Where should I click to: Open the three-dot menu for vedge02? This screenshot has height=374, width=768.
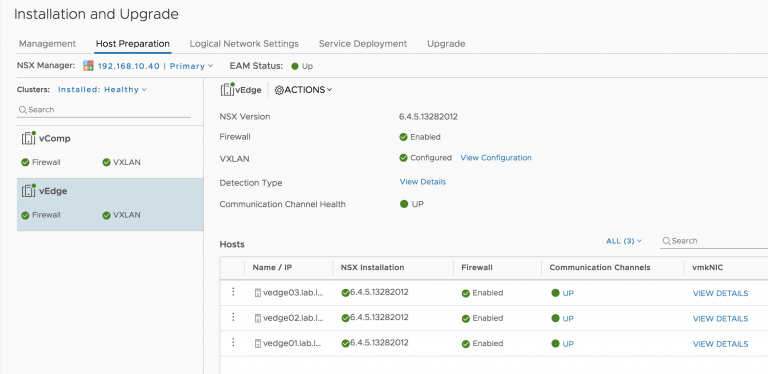click(233, 317)
